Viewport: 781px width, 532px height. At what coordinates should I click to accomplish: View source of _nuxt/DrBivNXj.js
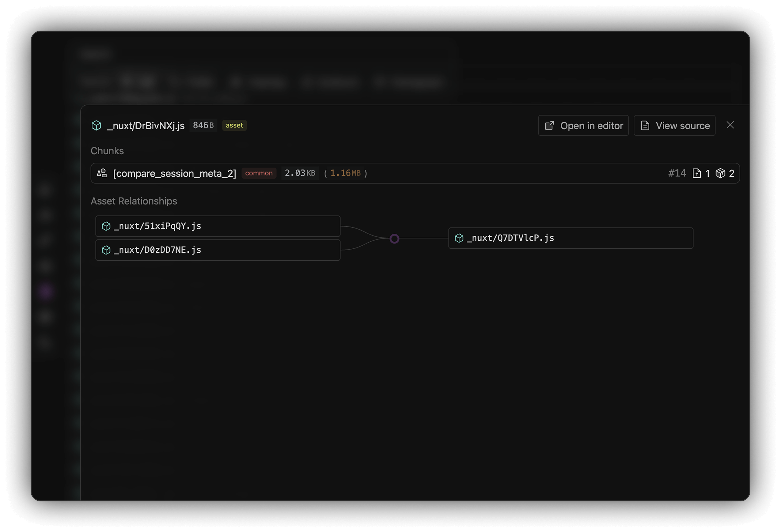coord(674,125)
